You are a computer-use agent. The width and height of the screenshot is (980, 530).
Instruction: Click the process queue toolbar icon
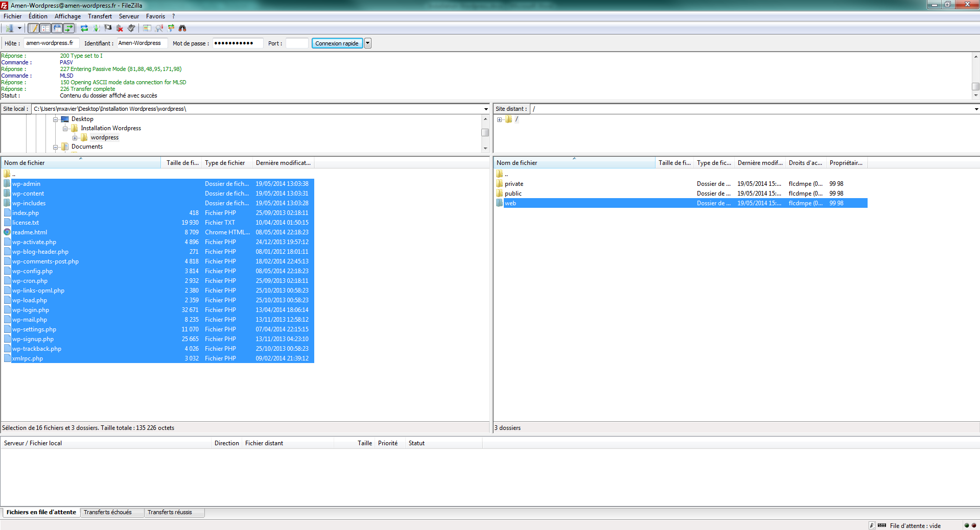click(96, 28)
